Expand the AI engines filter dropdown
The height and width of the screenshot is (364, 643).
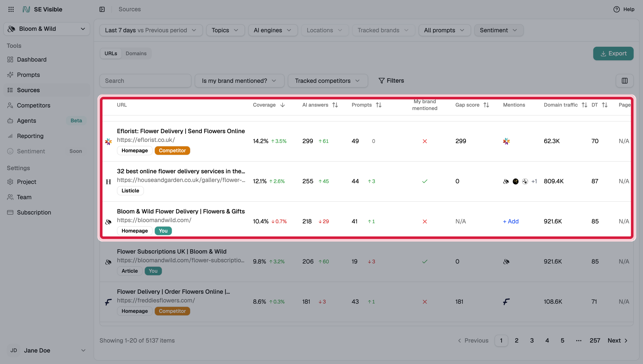pyautogui.click(x=273, y=30)
